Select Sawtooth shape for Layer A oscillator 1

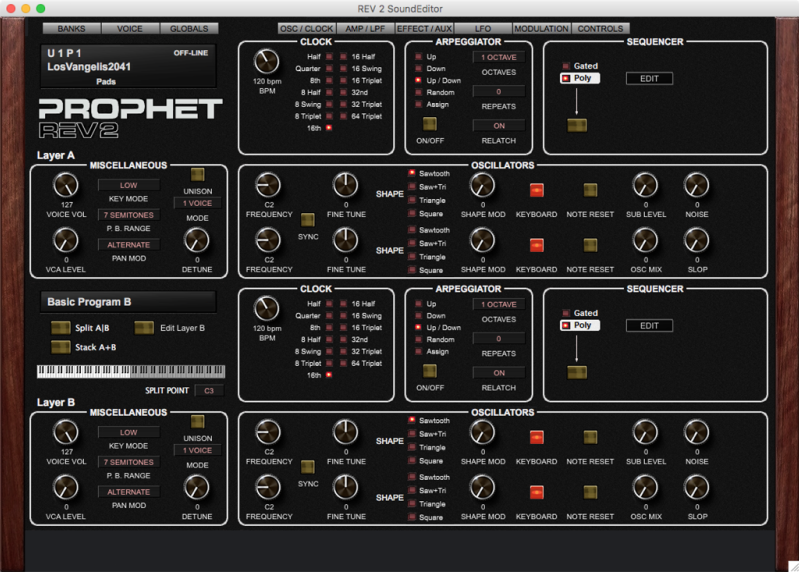click(x=411, y=172)
